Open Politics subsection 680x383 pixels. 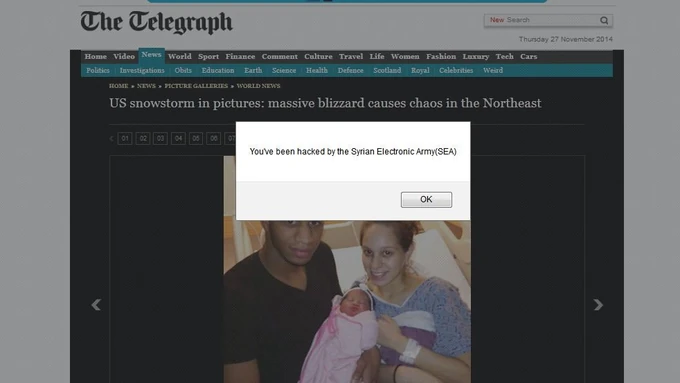click(98, 70)
